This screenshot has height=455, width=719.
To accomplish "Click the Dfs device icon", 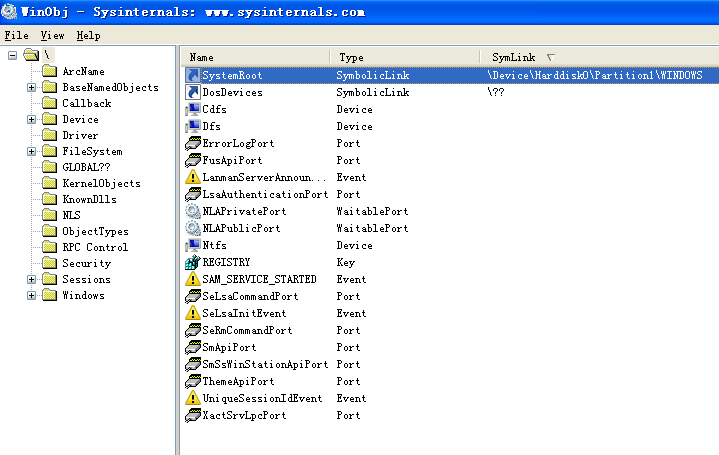I will point(193,126).
